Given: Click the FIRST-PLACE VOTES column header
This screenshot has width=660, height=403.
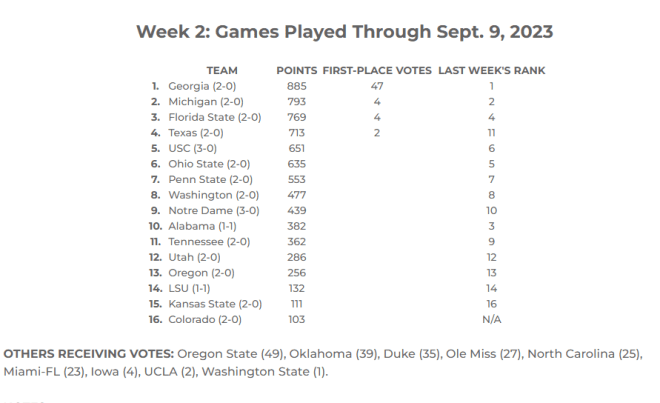Looking at the screenshot, I should pyautogui.click(x=377, y=70).
